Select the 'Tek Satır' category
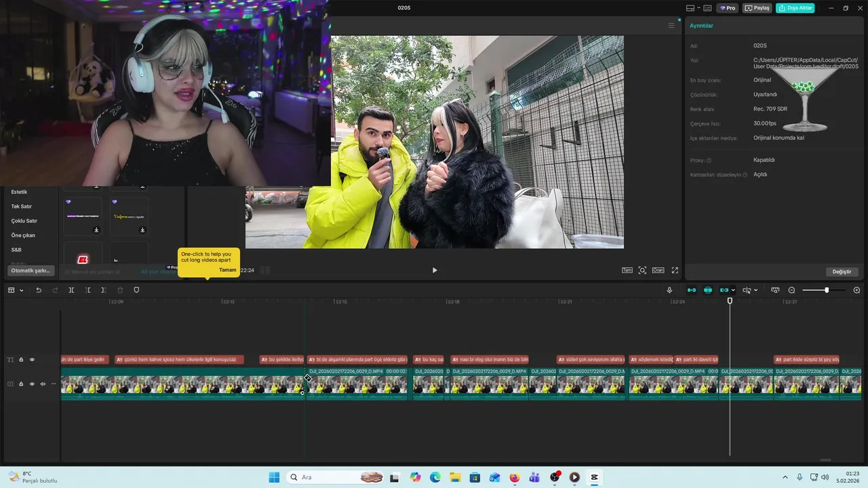 (22, 206)
